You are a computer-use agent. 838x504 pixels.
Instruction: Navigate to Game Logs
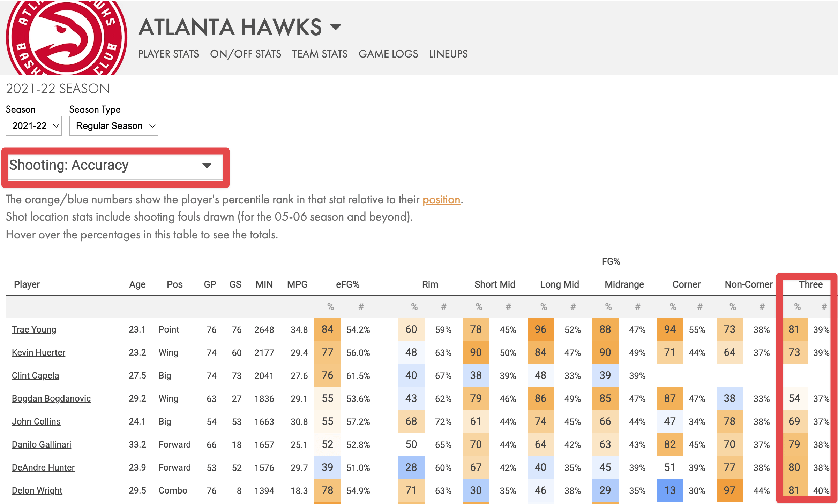point(388,54)
